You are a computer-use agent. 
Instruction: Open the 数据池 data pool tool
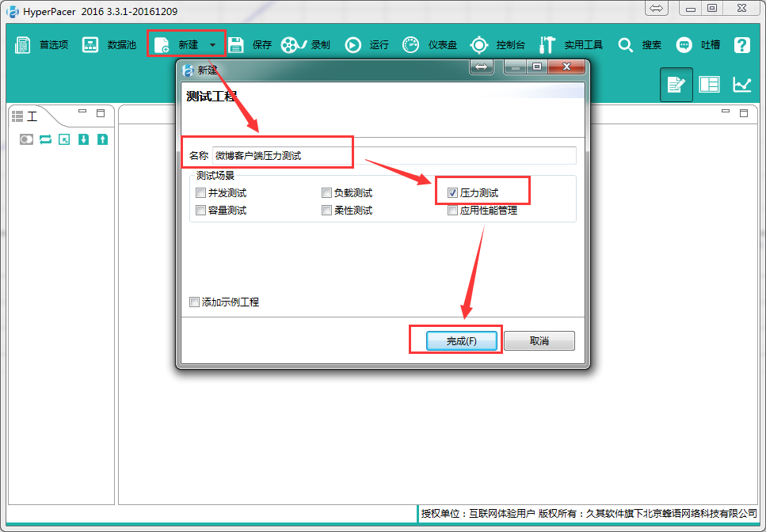(109, 45)
